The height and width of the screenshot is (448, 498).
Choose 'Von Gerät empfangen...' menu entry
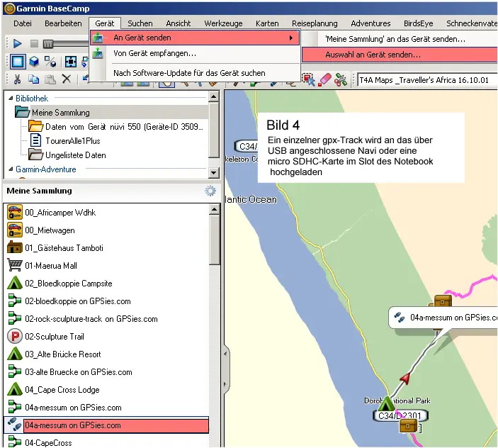[x=195, y=53]
